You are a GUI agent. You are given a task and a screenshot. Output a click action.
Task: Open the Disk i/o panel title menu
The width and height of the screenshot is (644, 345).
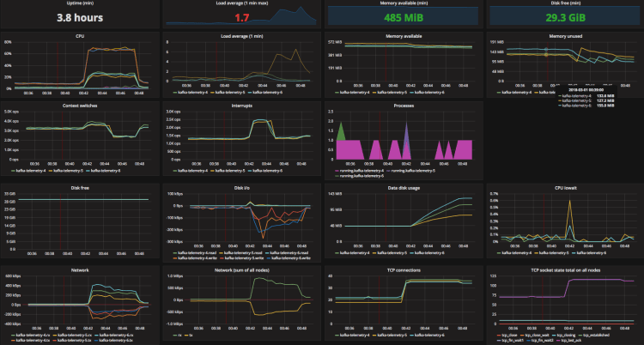point(241,188)
